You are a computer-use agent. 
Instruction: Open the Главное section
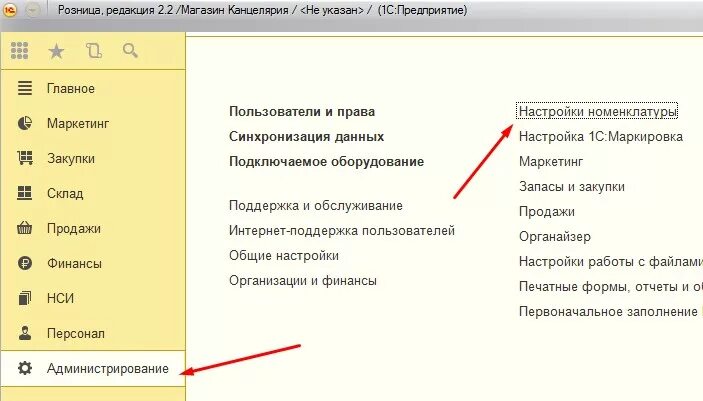click(x=71, y=88)
